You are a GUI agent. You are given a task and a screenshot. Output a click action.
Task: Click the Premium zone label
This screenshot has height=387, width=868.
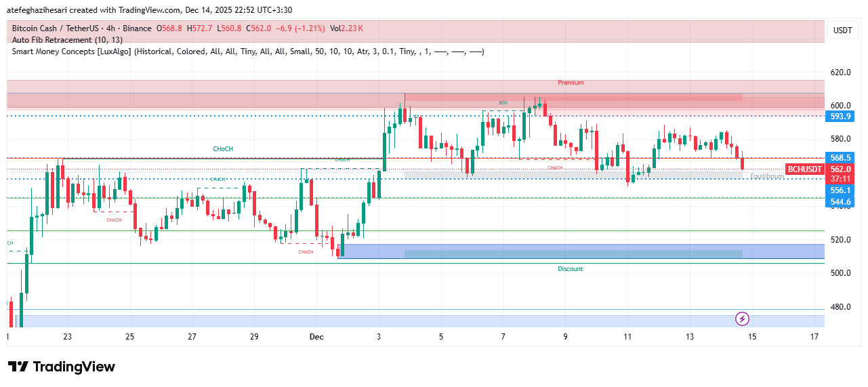coord(571,83)
